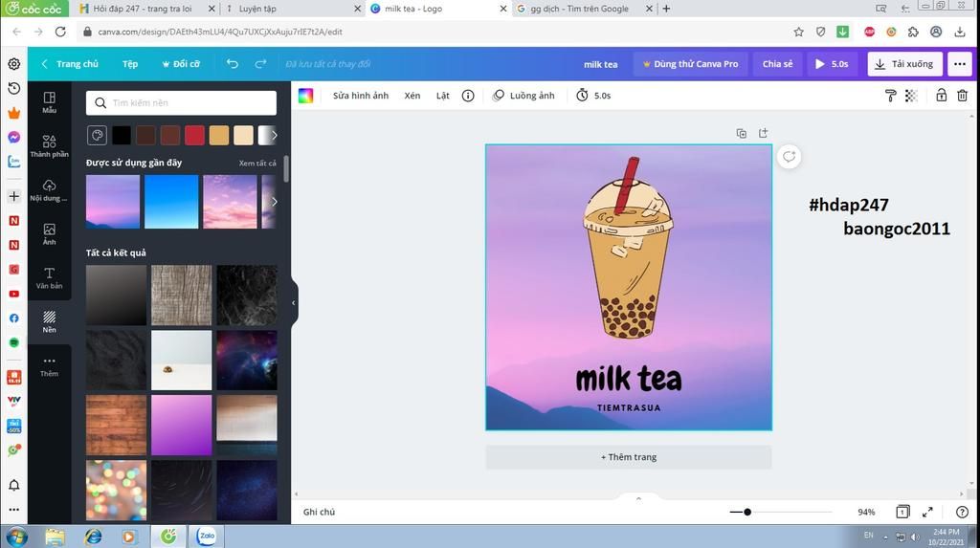Choose the bokeh lights background thumbnail

tap(116, 491)
